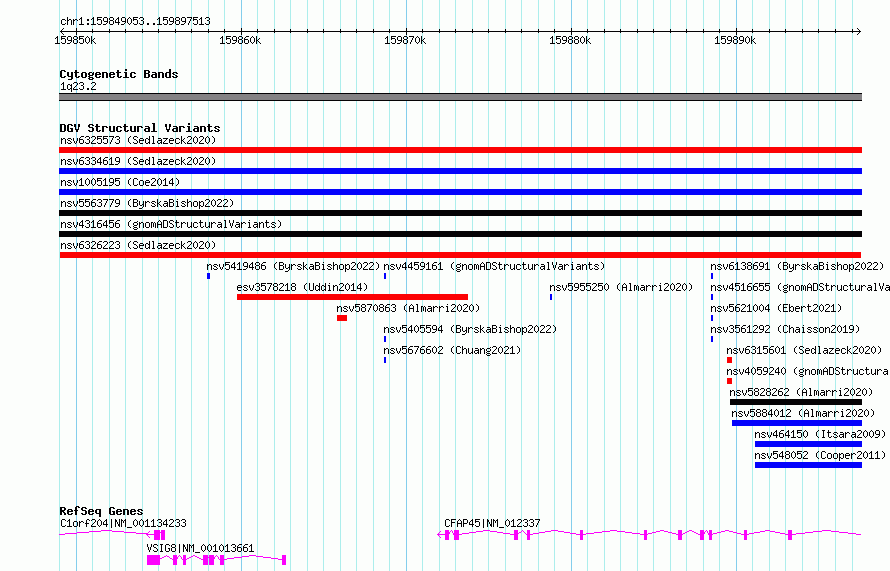The image size is (890, 571).
Task: Select the red bar under esv3578218
Action: click(x=352, y=297)
